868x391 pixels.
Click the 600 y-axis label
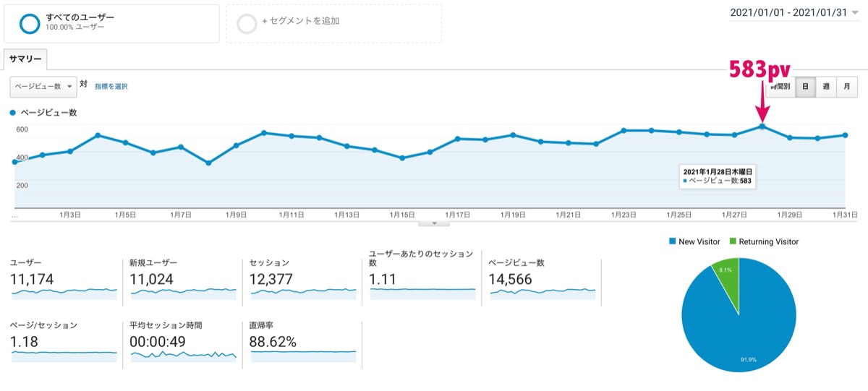click(x=22, y=129)
